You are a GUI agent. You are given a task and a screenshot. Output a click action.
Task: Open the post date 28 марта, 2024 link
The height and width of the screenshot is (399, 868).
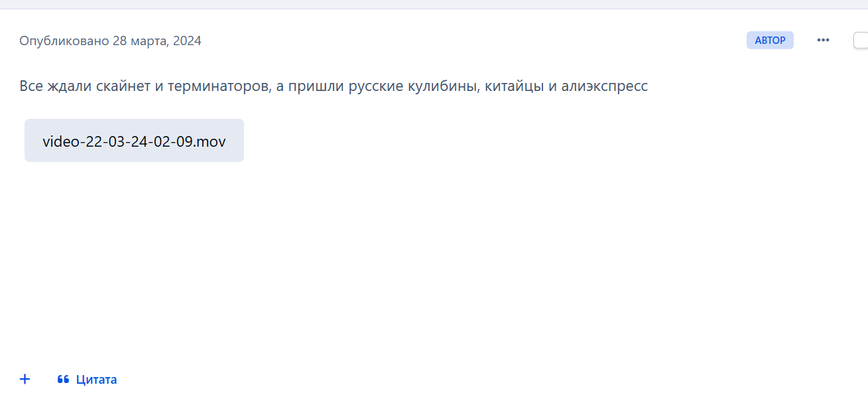click(x=157, y=41)
